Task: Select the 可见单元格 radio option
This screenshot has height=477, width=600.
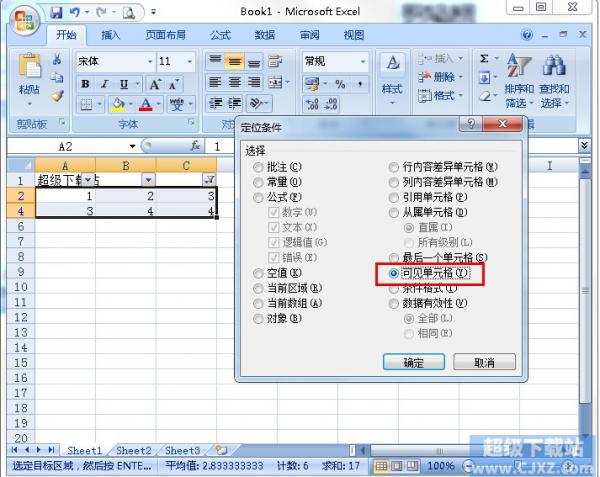Action: pos(394,273)
